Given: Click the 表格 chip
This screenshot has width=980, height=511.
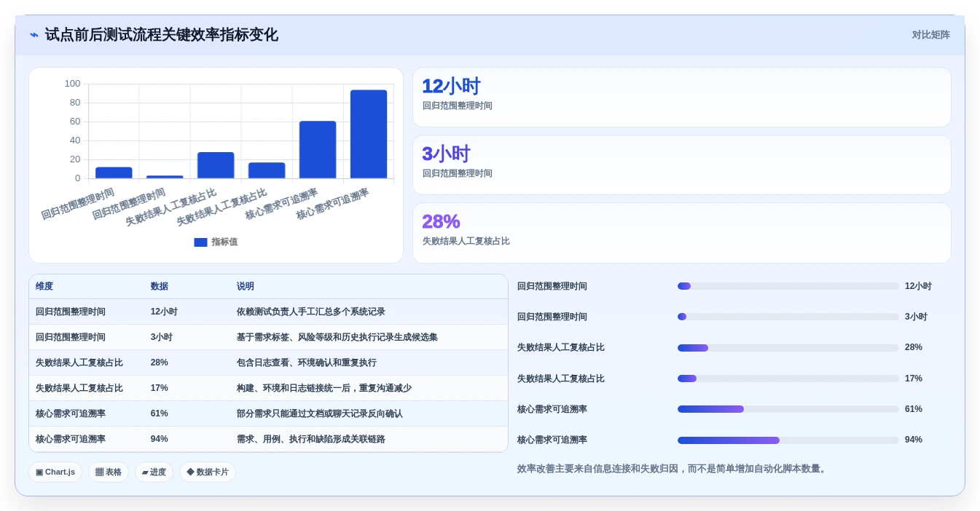Looking at the screenshot, I should pyautogui.click(x=109, y=472).
